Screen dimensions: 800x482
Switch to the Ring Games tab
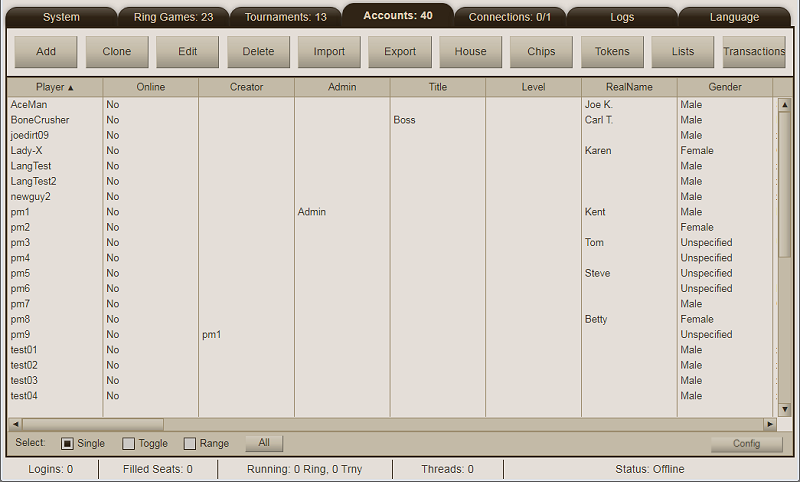(x=173, y=17)
